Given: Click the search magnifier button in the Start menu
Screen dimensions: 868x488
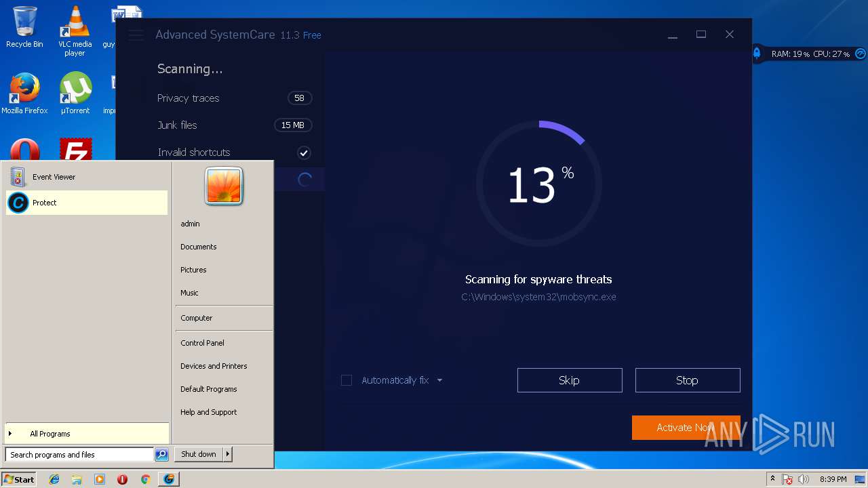Looking at the screenshot, I should click(x=161, y=455).
